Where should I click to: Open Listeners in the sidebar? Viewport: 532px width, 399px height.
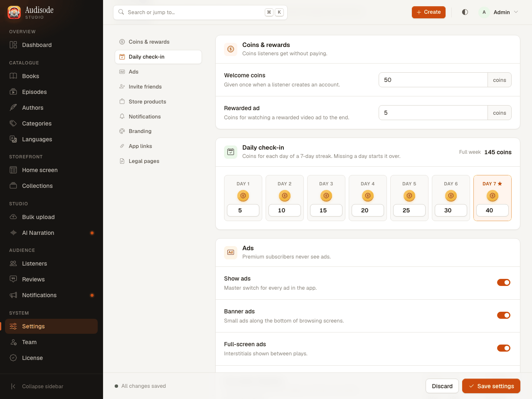pos(52,264)
